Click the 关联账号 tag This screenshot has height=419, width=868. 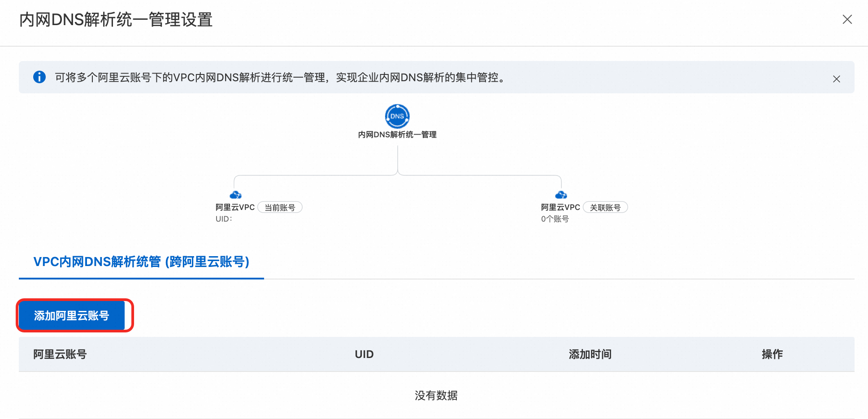[x=605, y=207]
